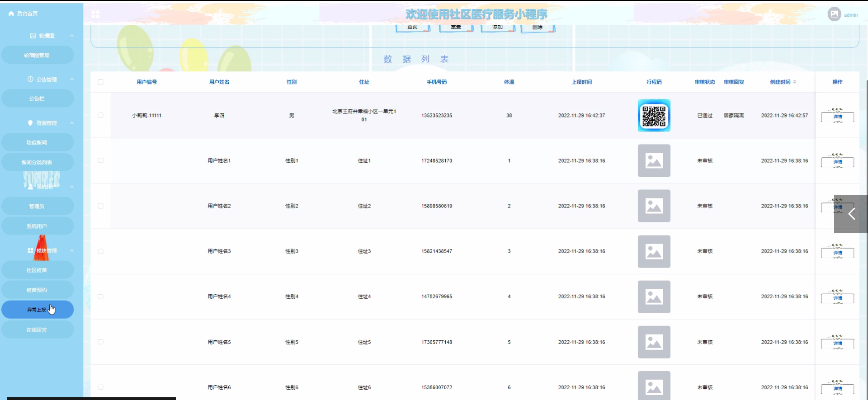This screenshot has width=868, height=400.
Task: Select 异常上报 menu item
Action: (38, 310)
